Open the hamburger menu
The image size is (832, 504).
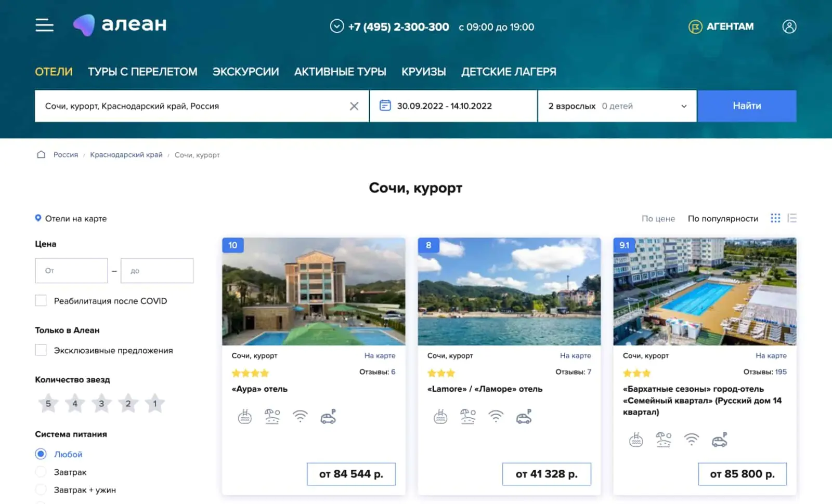click(x=44, y=25)
